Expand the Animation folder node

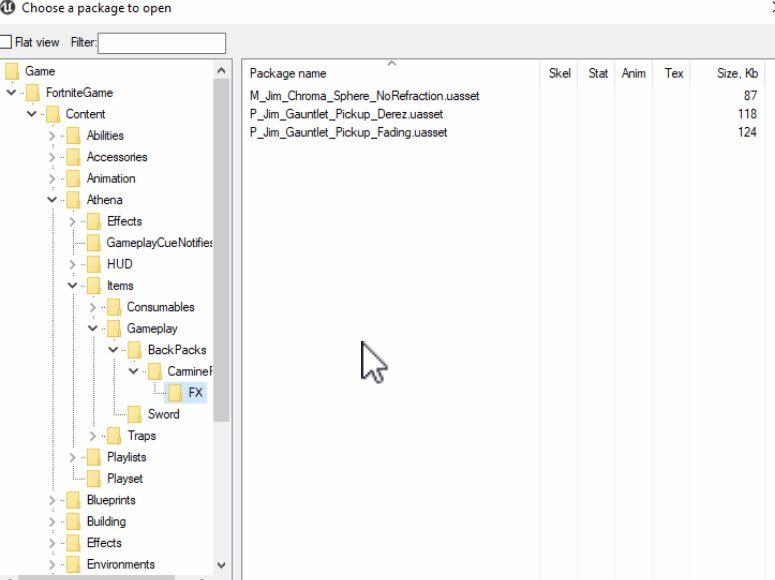(52, 178)
